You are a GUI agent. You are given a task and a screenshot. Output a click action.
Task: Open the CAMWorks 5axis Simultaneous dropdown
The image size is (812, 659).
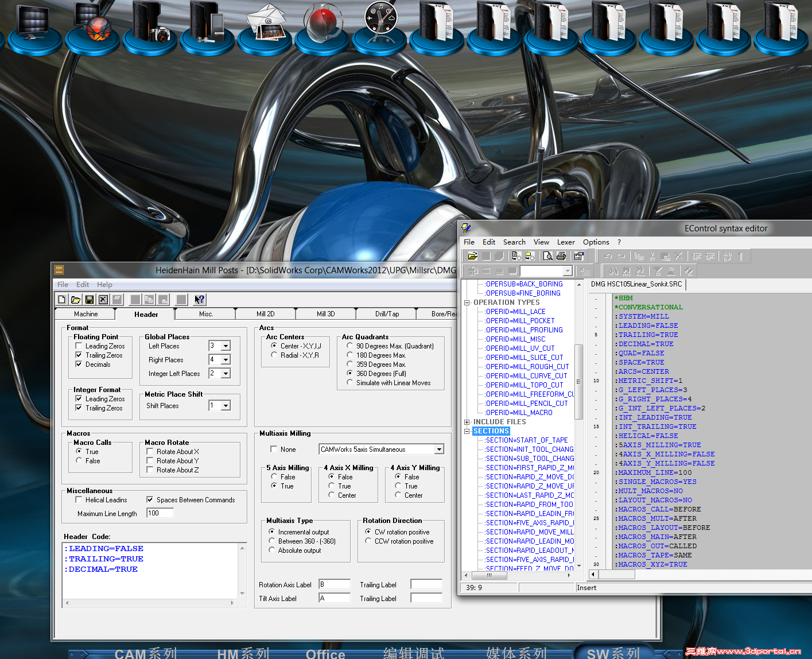coord(439,449)
